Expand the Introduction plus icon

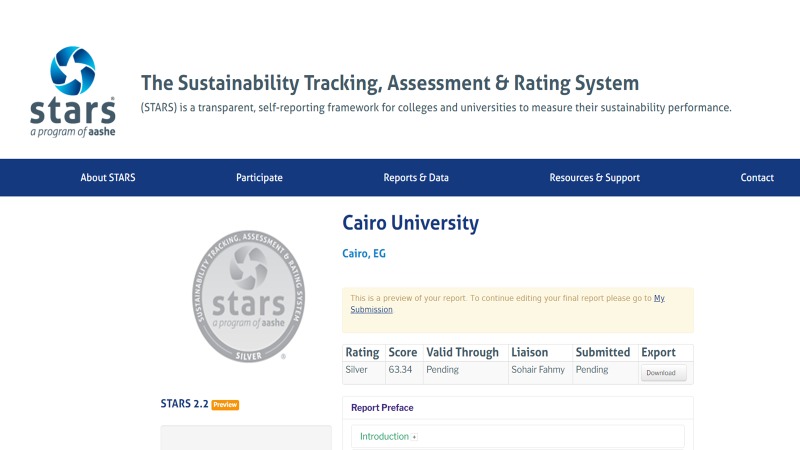tap(415, 437)
